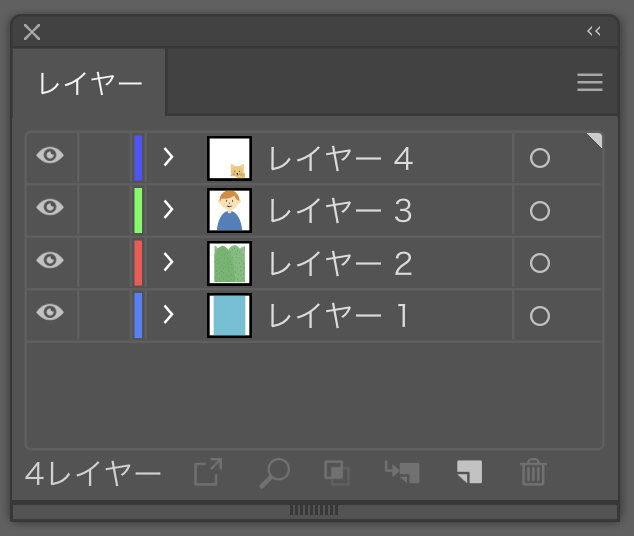The height and width of the screenshot is (536, 634).
Task: Click the Make/Release Clipping Mask icon
Action: tap(337, 473)
